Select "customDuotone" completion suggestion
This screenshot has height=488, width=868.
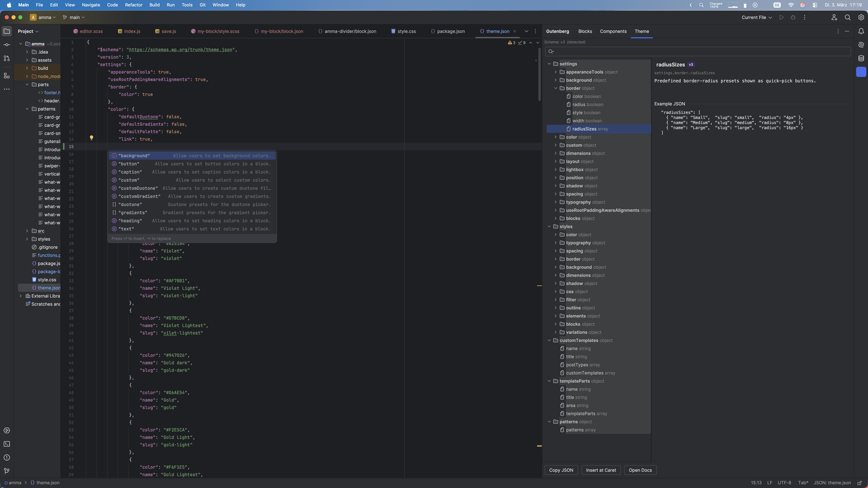coord(192,188)
